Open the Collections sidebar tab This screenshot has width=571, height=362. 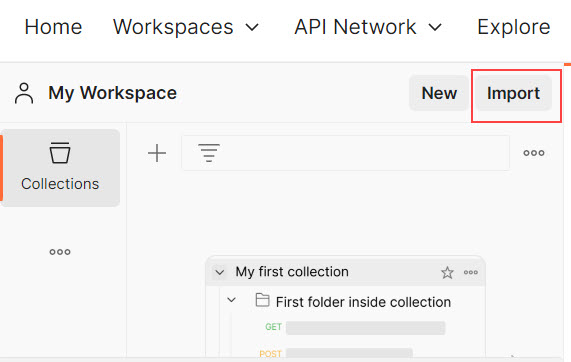(x=60, y=168)
